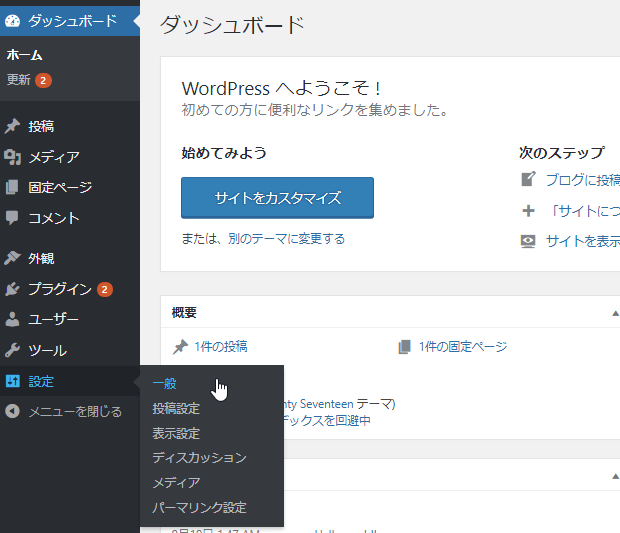Select ディスカッション in the settings flyout
This screenshot has width=620, height=533.
pos(199,458)
